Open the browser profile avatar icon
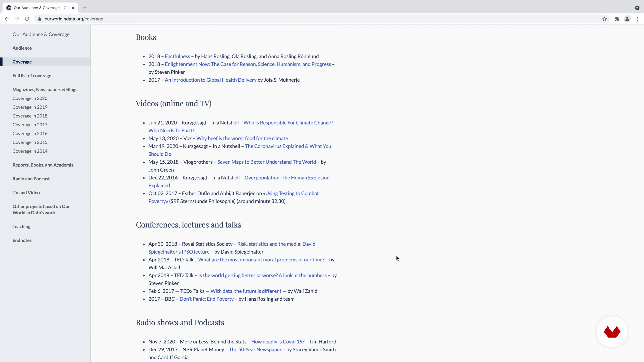The image size is (644, 362). click(627, 19)
